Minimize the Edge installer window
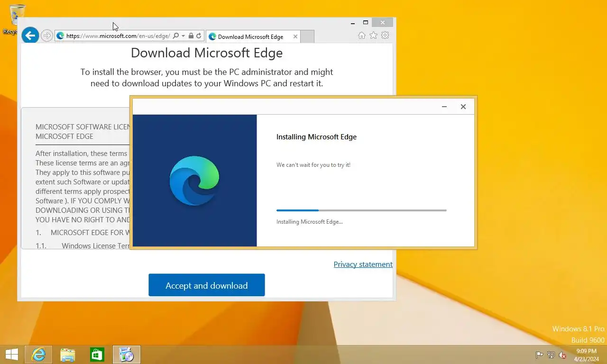This screenshot has height=364, width=607. click(x=444, y=107)
